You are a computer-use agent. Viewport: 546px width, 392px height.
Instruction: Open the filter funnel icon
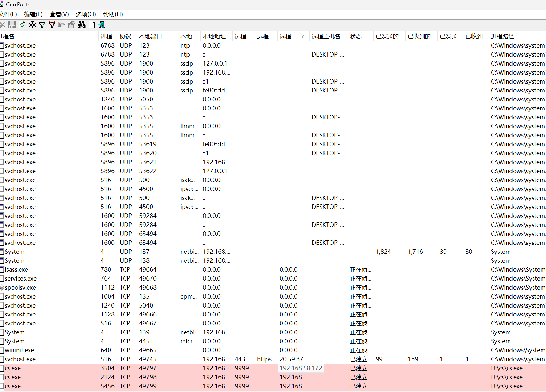42,25
